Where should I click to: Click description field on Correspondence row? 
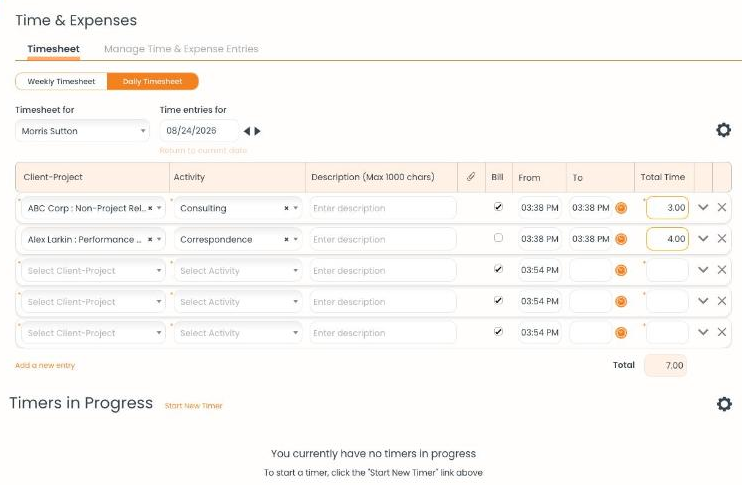pyautogui.click(x=383, y=239)
